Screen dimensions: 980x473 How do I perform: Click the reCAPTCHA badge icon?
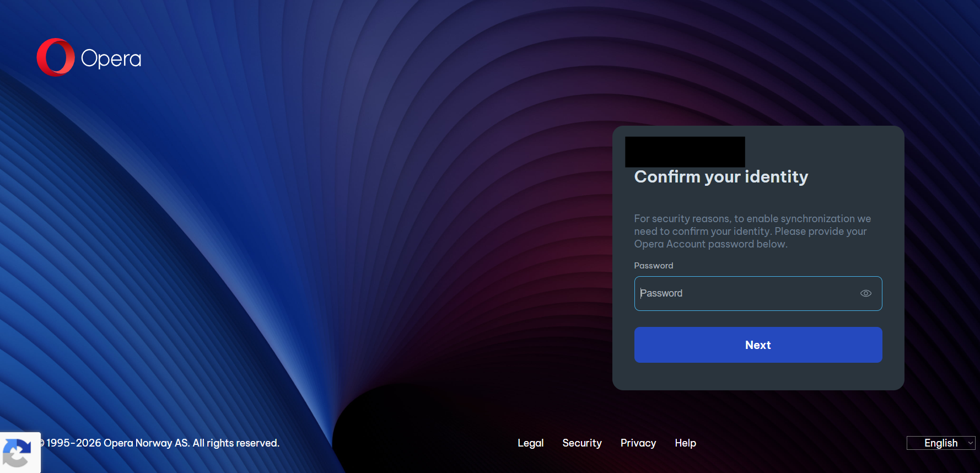(x=17, y=453)
